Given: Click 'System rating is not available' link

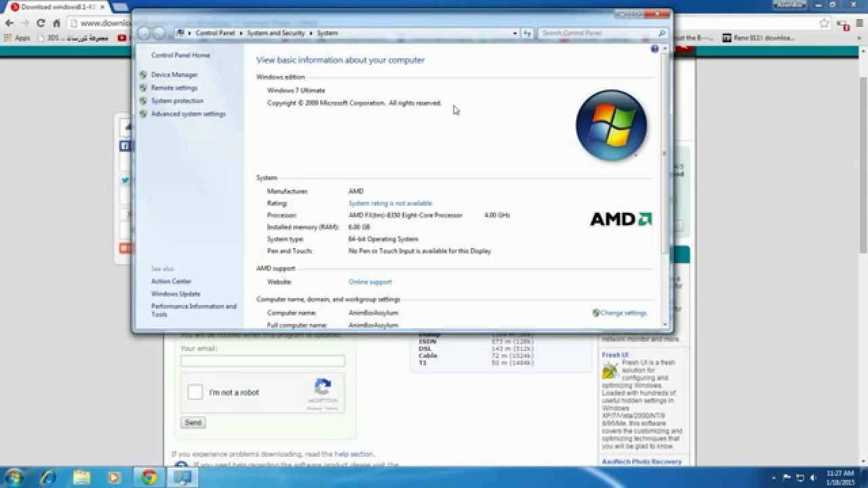Looking at the screenshot, I should tap(390, 203).
